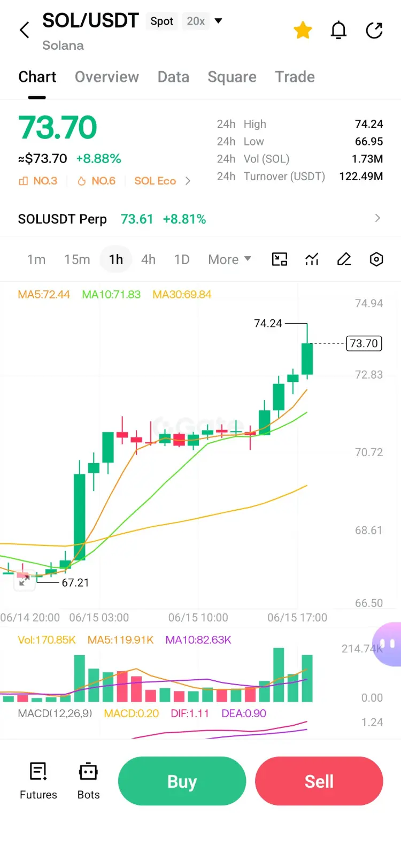Select the drawing pencil tool
Viewport: 401px width, 868px height.
coord(344,259)
